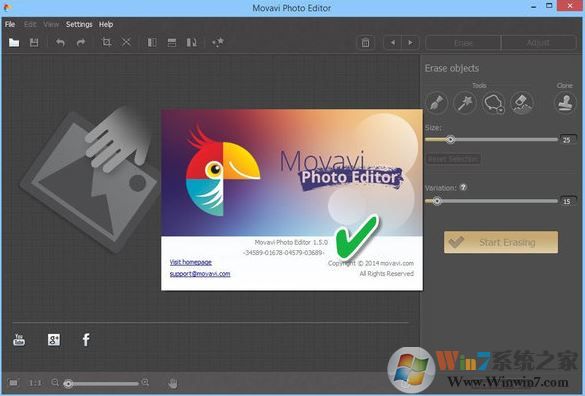Click the Size value field showing 25
This screenshot has height=396, width=585.
click(x=568, y=140)
